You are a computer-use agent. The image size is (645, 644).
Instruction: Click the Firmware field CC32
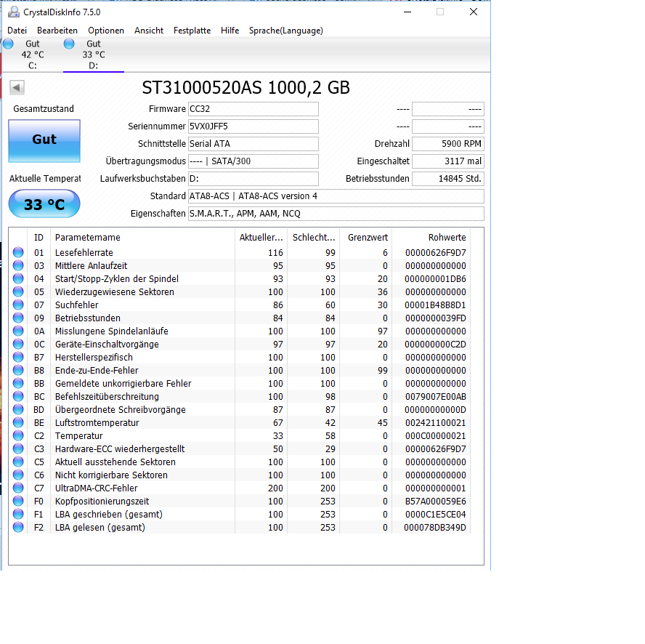click(253, 109)
